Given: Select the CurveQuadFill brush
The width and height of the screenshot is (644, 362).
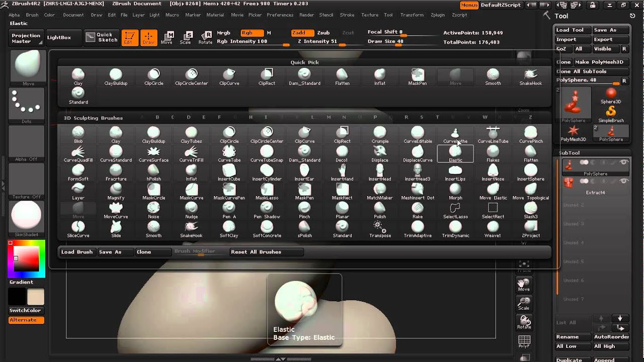Looking at the screenshot, I should point(78,153).
